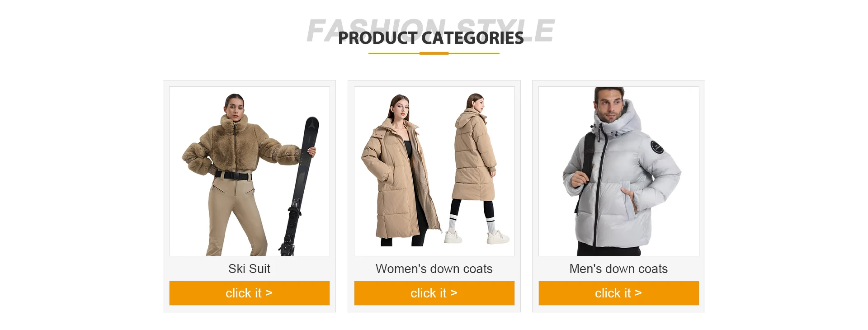
Task: Click the thick orange accent bar under heading
Action: pyautogui.click(x=434, y=53)
